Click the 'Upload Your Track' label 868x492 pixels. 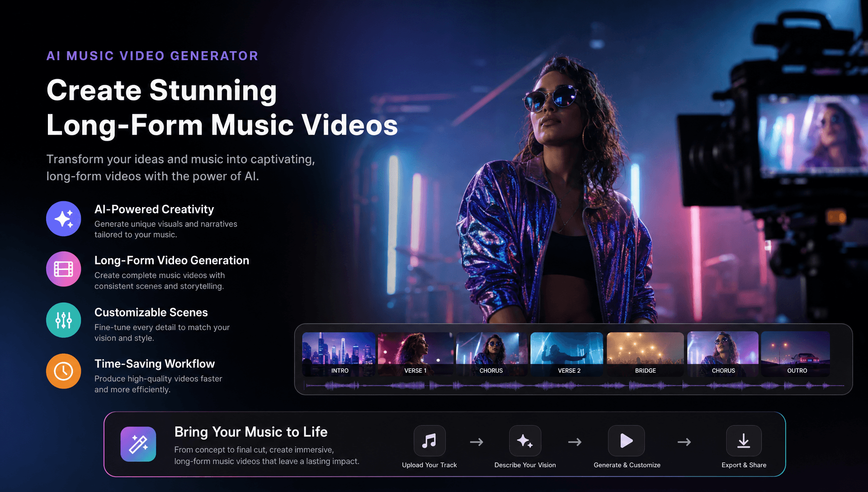click(429, 465)
